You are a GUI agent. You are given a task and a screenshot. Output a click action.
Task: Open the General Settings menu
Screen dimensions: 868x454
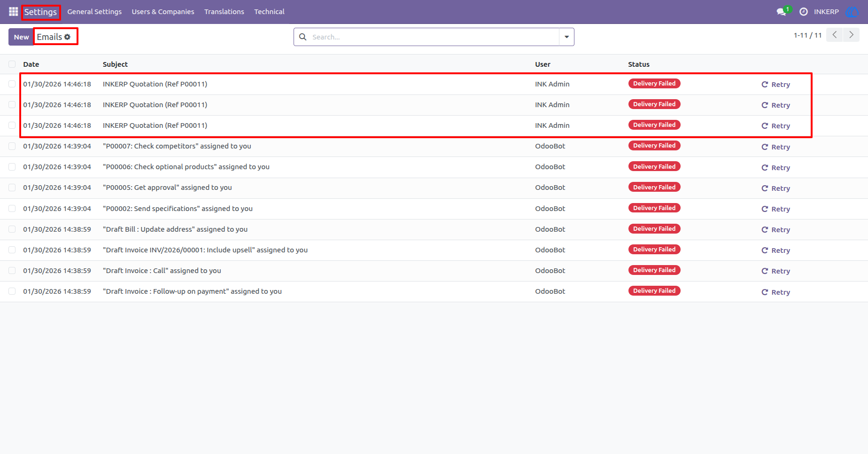[94, 12]
